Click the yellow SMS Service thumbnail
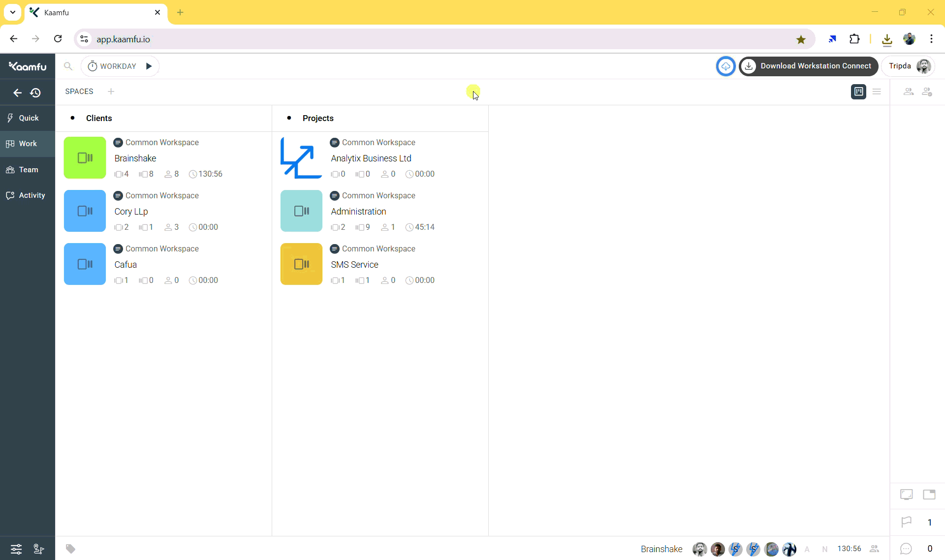This screenshot has height=560, width=945. coord(301,264)
